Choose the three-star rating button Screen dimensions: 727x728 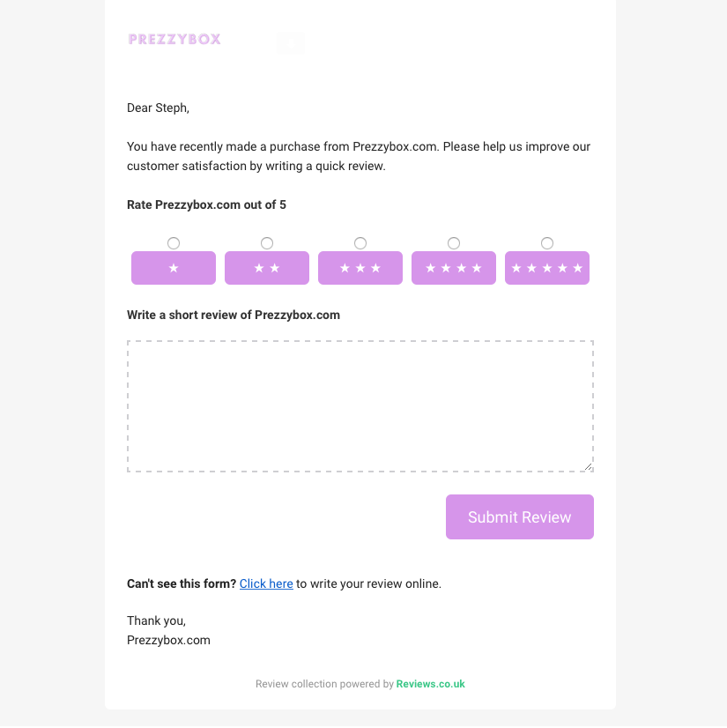(x=360, y=268)
